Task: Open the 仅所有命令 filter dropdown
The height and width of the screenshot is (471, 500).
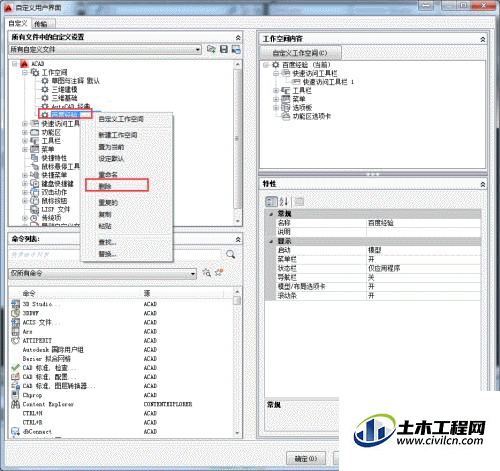Action: (x=192, y=274)
